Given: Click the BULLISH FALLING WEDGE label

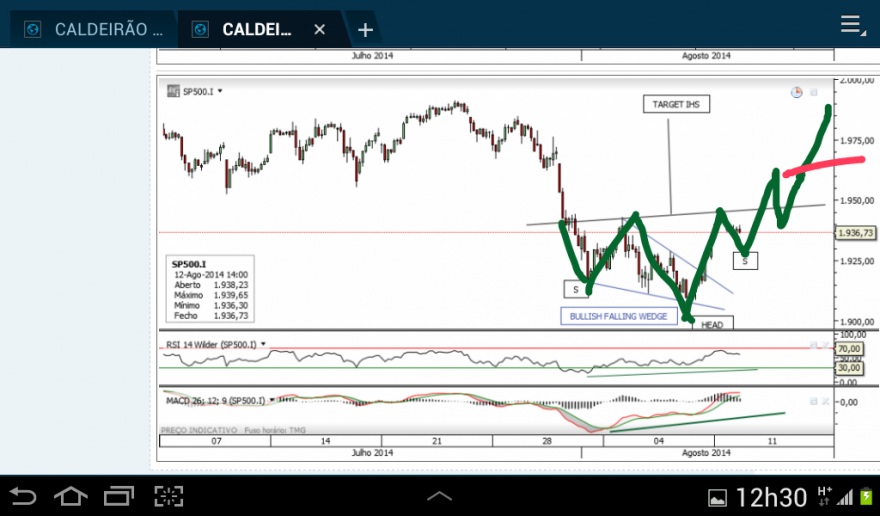Looking at the screenshot, I should point(618,316).
